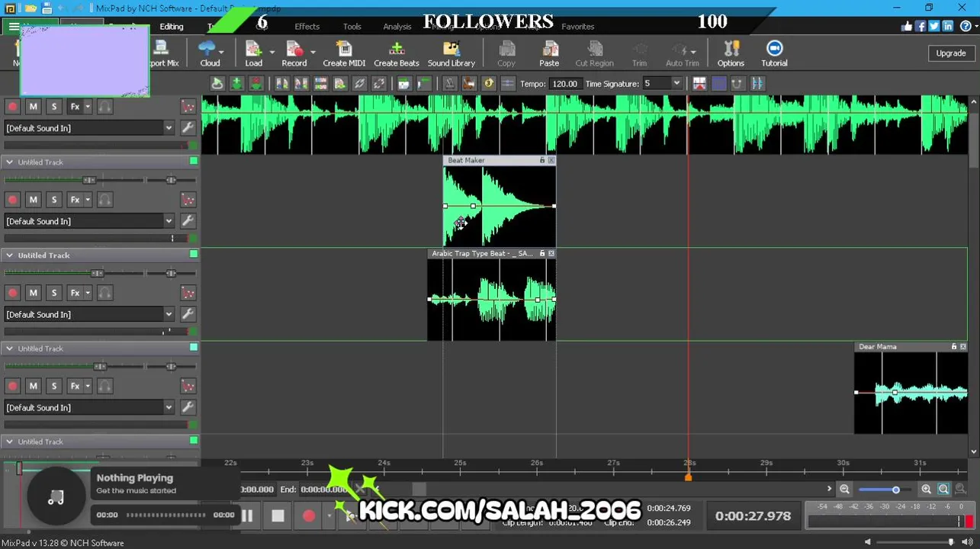
Task: Collapse the Untitled Track above Arabic Trap
Action: 9,255
